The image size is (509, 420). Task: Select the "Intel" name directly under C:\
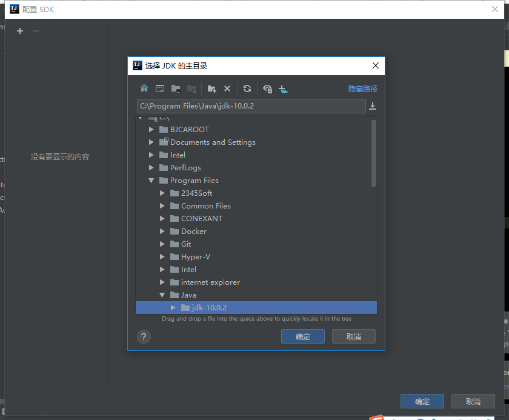[x=178, y=155]
